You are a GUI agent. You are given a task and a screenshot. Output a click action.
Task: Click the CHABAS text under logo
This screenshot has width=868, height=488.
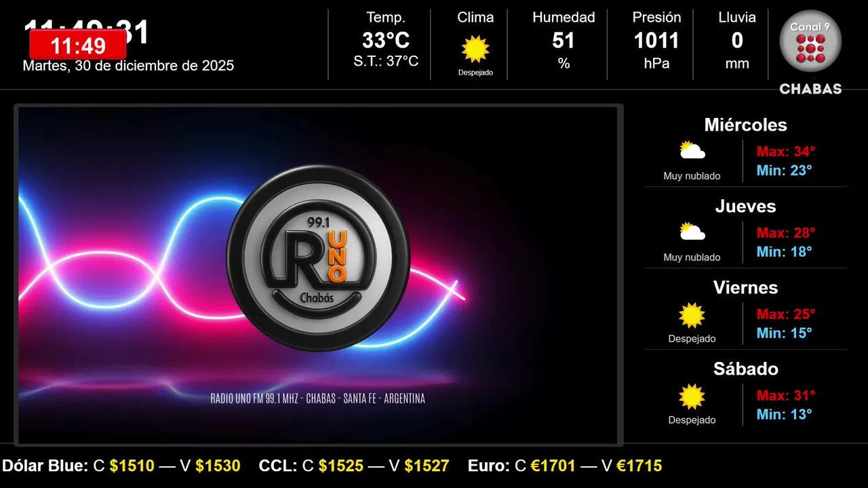click(x=810, y=89)
